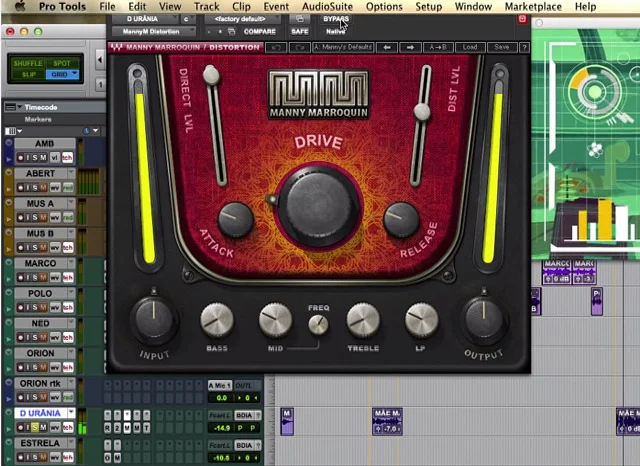640x466 pixels.
Task: Open the Apple menu
Action: [20, 6]
